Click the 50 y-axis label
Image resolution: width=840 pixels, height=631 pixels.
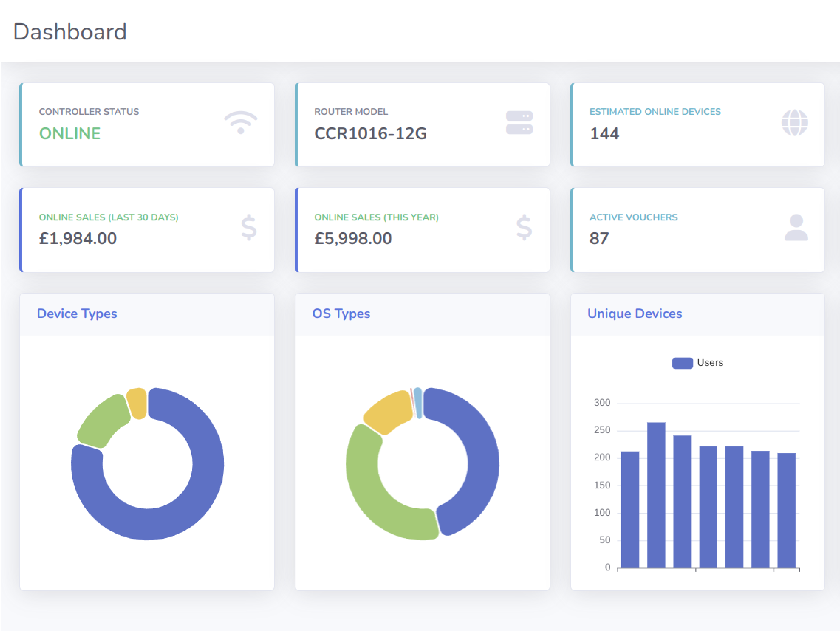click(605, 540)
